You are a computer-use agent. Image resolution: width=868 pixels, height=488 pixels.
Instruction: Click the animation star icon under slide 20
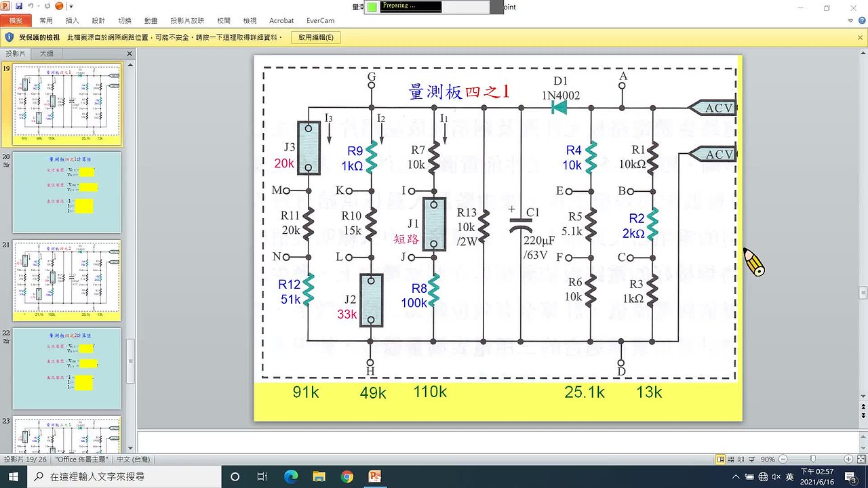pos(6,165)
